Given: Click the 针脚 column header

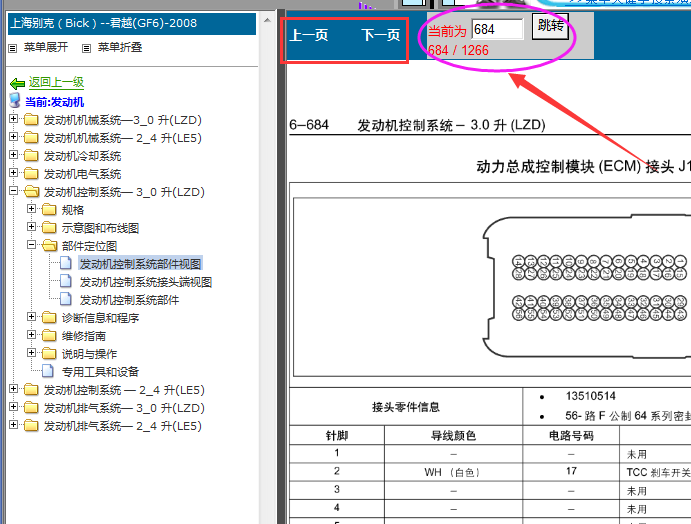Looking at the screenshot, I should (337, 435).
